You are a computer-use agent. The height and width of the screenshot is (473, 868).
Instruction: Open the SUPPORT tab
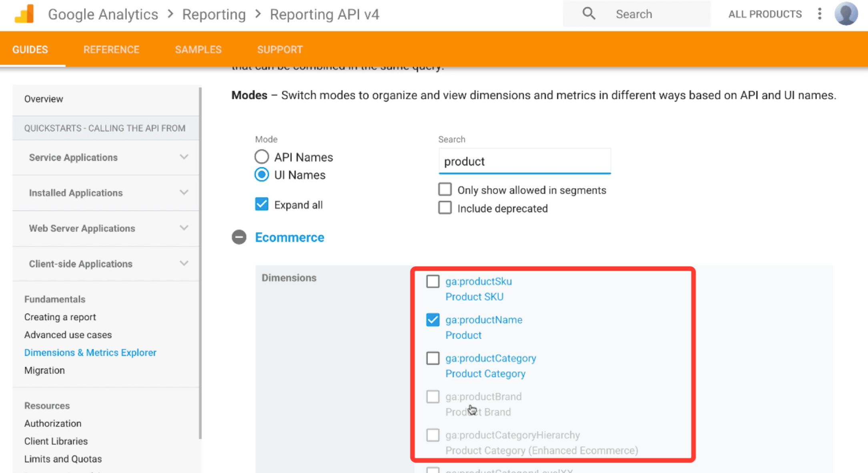[280, 50]
